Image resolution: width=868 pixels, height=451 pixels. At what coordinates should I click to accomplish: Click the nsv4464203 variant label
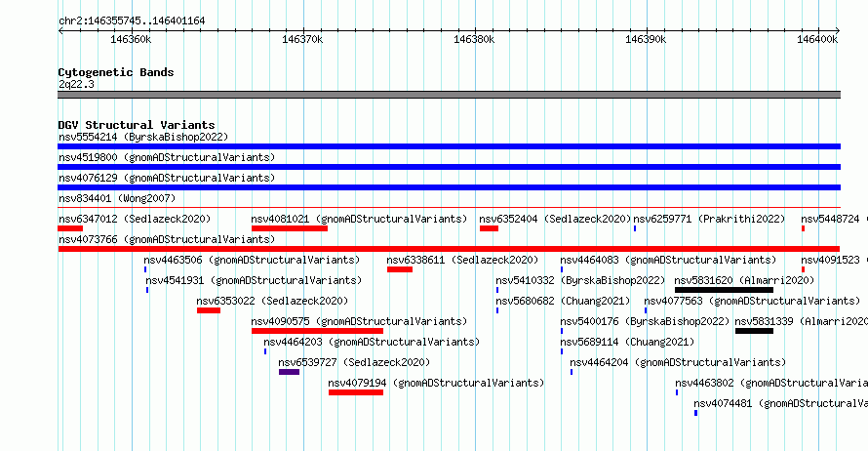click(x=372, y=342)
